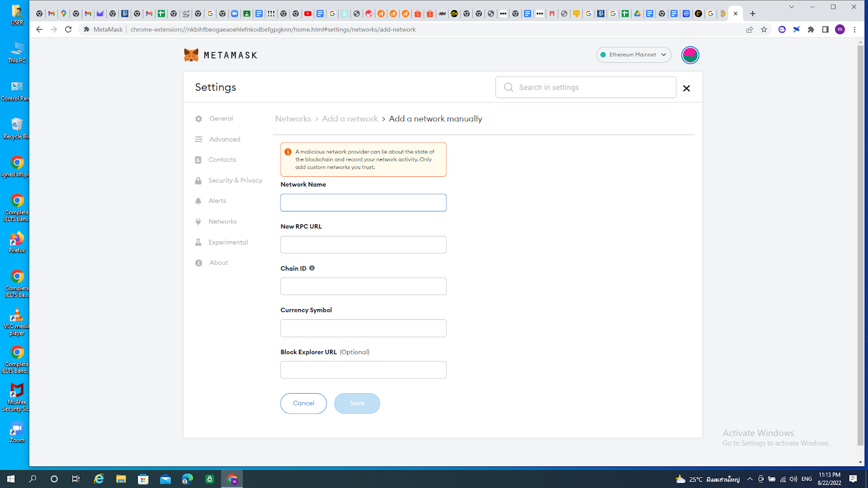Open the Experimental settings section
This screenshot has width=868, height=488.
tap(221, 242)
